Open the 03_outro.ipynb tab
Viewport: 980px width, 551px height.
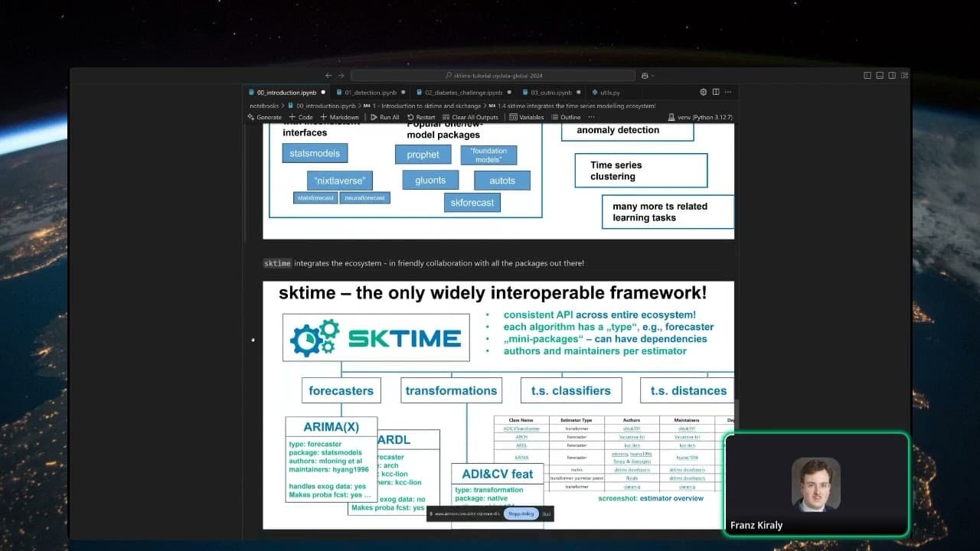tap(551, 93)
